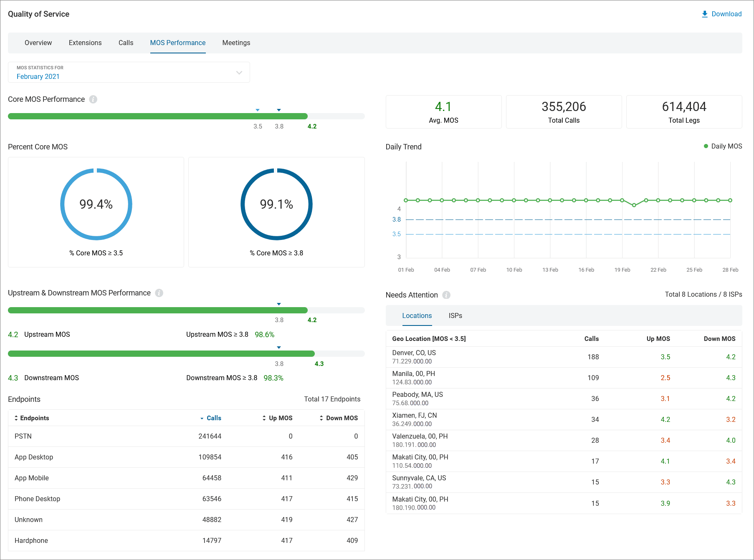Image resolution: width=754 pixels, height=560 pixels.
Task: Switch to the ISPs tab under Needs Attention
Action: click(x=455, y=315)
